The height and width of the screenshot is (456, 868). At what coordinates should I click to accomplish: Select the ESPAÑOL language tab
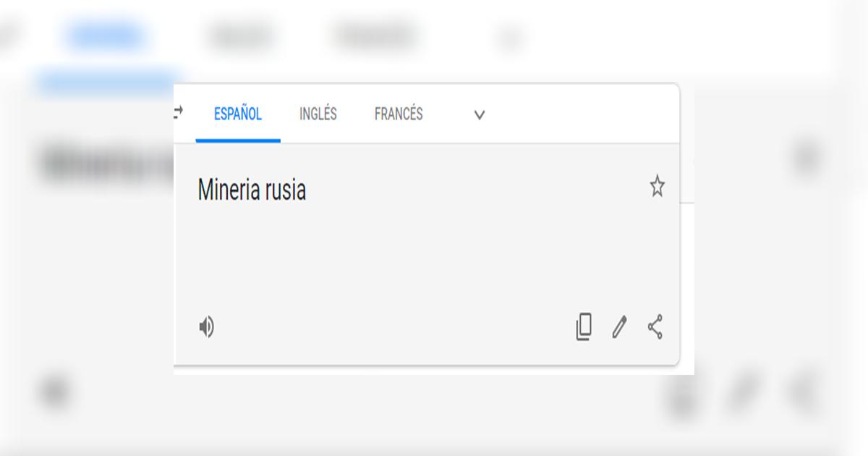[x=237, y=114]
